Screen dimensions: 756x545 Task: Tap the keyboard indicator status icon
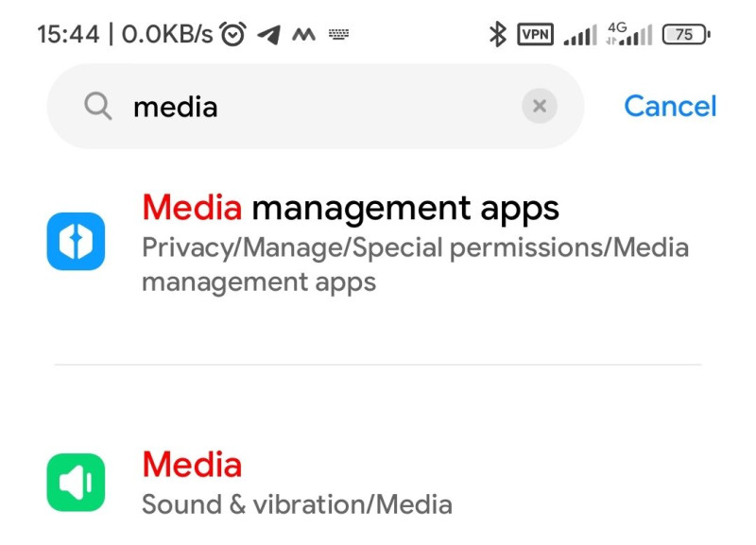(x=338, y=34)
